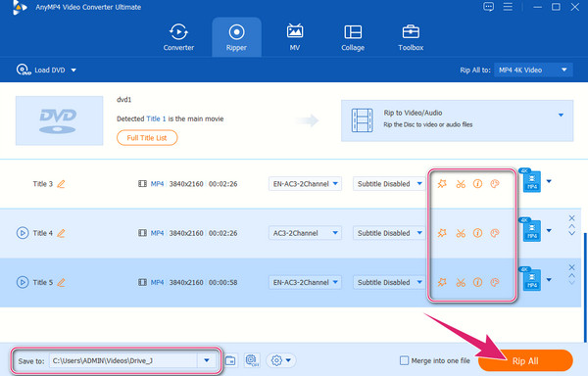Click the 4K MP4 format icon for Title 5
This screenshot has width=588, height=376.
(x=530, y=280)
